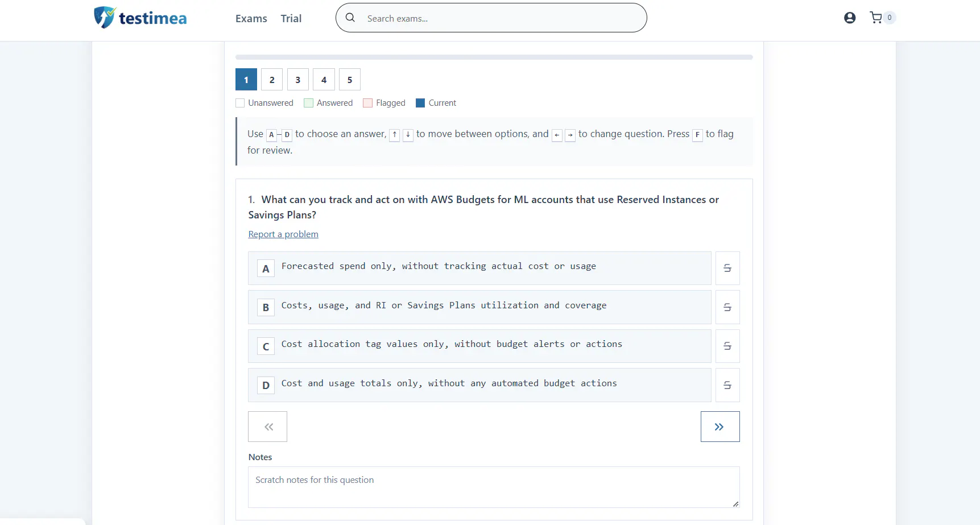Click the question text about AWS Budgets
980x525 pixels.
(483, 207)
